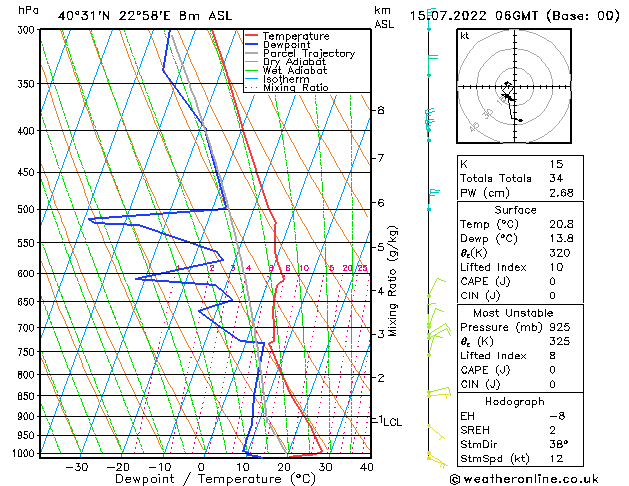Click the Surface theta-e value 320
The width and height of the screenshot is (629, 486).
(x=560, y=253)
